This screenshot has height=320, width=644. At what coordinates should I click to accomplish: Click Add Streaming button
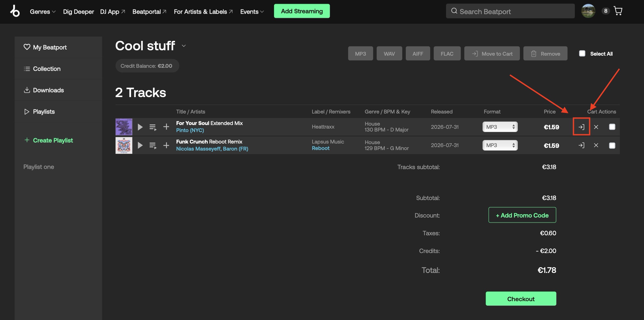pos(302,11)
